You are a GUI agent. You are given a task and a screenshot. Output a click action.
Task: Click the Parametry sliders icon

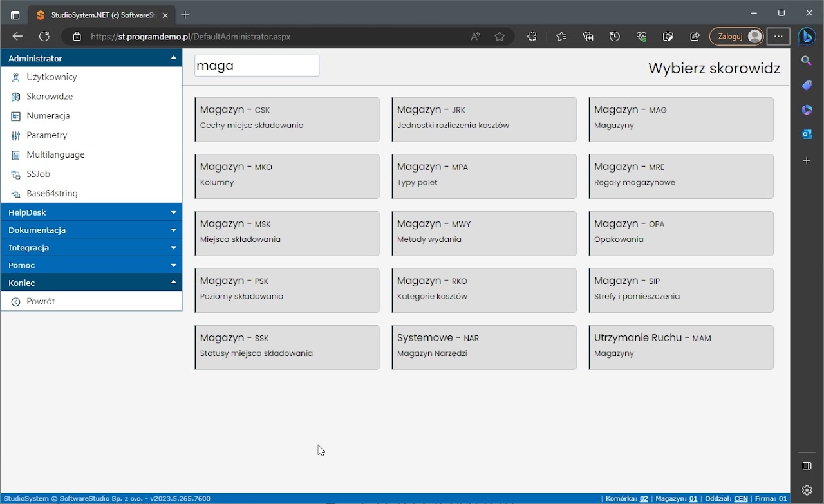[16, 135]
